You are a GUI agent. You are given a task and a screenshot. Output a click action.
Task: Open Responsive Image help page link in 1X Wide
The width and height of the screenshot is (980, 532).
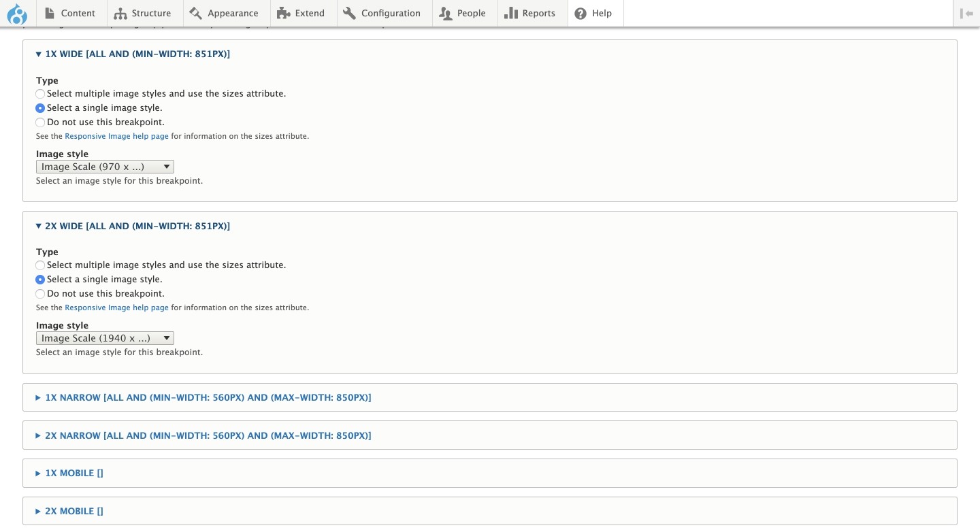point(116,136)
